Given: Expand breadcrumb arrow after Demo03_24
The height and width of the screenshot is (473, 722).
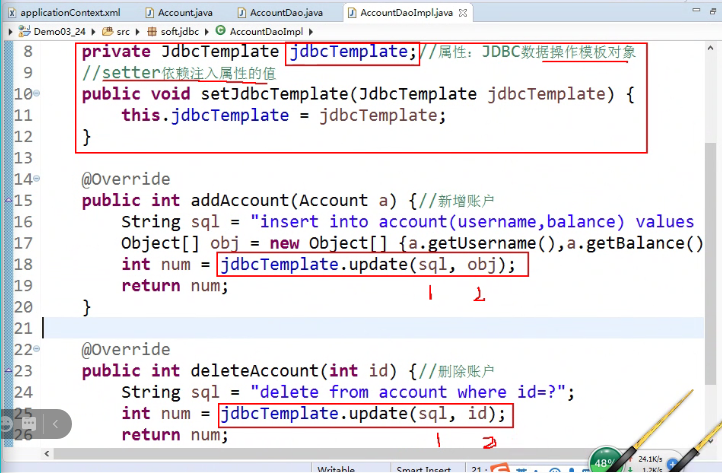Looking at the screenshot, I should [x=93, y=31].
